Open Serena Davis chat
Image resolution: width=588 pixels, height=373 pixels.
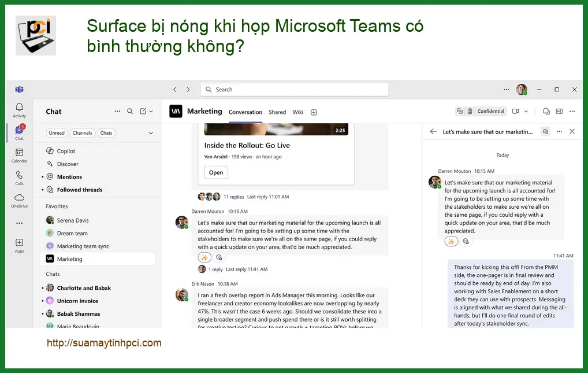(x=98, y=220)
